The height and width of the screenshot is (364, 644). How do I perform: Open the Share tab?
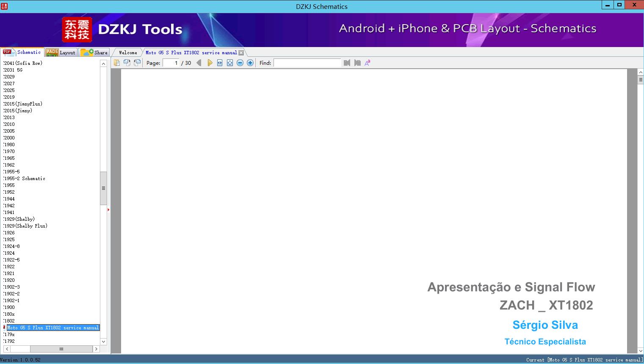pos(94,53)
